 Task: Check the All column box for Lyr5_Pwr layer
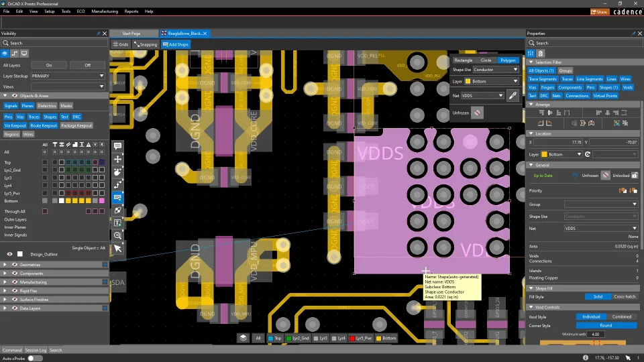click(45, 193)
